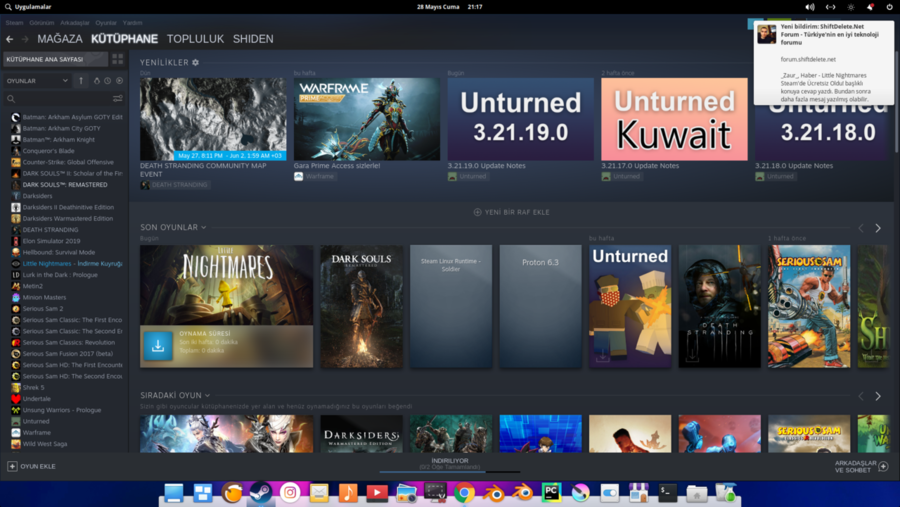
Task: Open the TOPLULUK tab
Action: 195,39
